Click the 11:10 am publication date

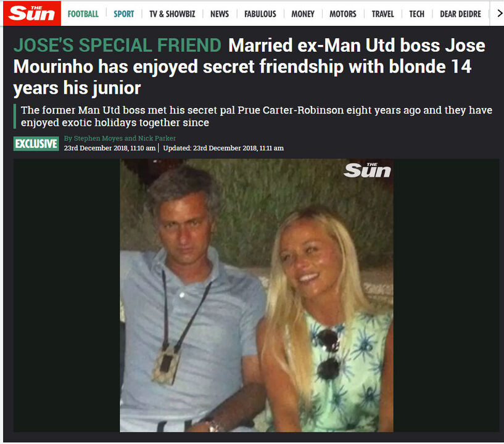tap(110, 148)
